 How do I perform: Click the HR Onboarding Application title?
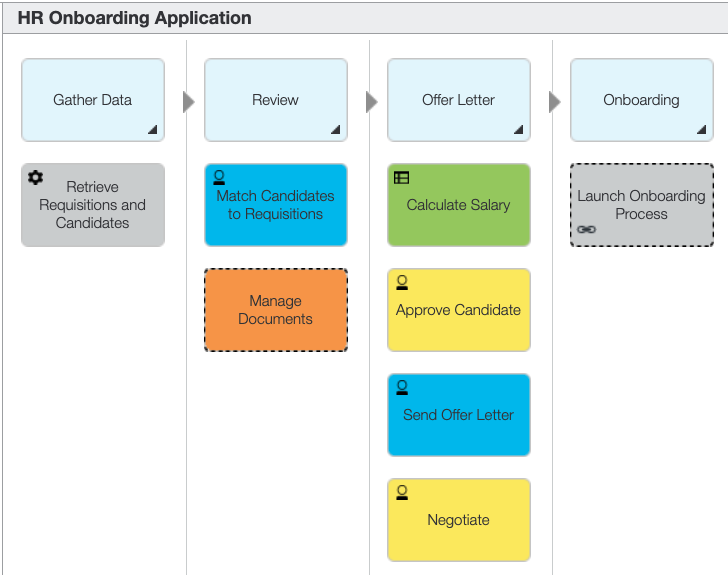[135, 18]
